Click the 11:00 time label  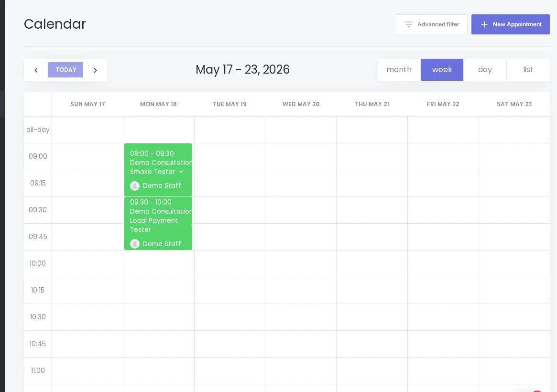point(38,370)
